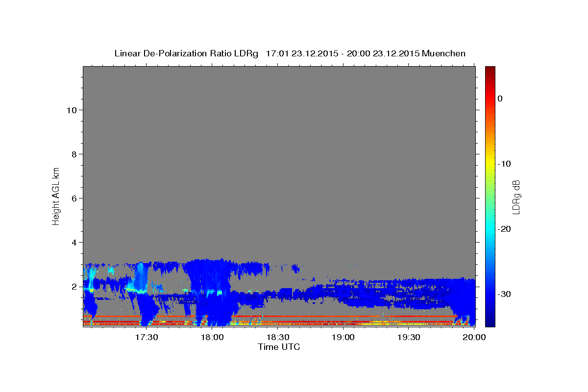Click the 19:00 time tick label
The height and width of the screenshot is (392, 588).
343,337
